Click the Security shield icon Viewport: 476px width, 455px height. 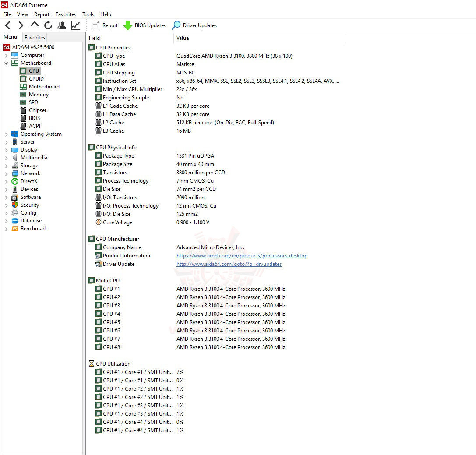point(15,205)
